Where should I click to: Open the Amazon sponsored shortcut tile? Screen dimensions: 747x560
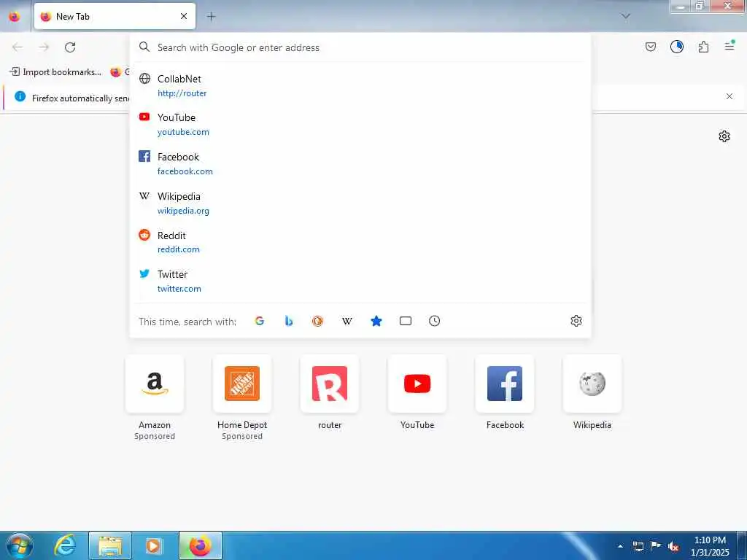point(155,384)
